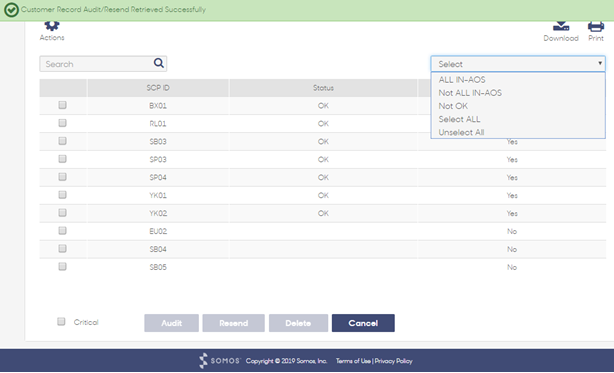Screen dimensions: 614x373
Task: Tick the checkbox for EU02
Action: (x=62, y=231)
